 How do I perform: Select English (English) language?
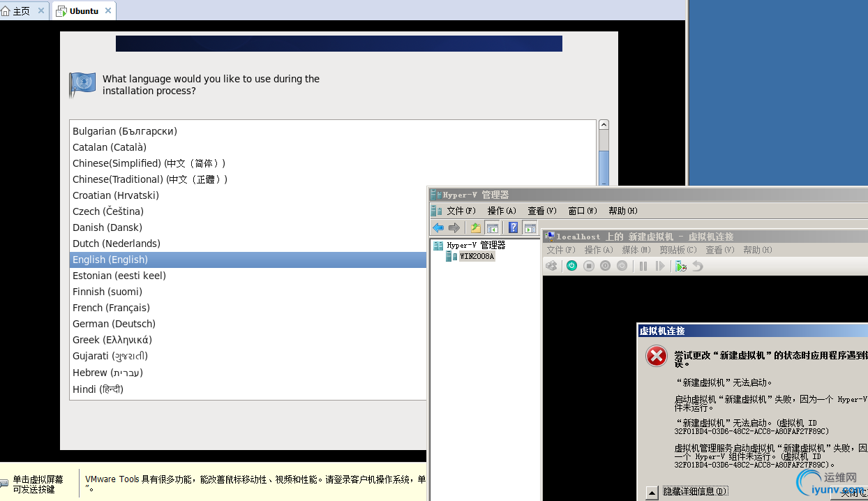pyautogui.click(x=248, y=260)
